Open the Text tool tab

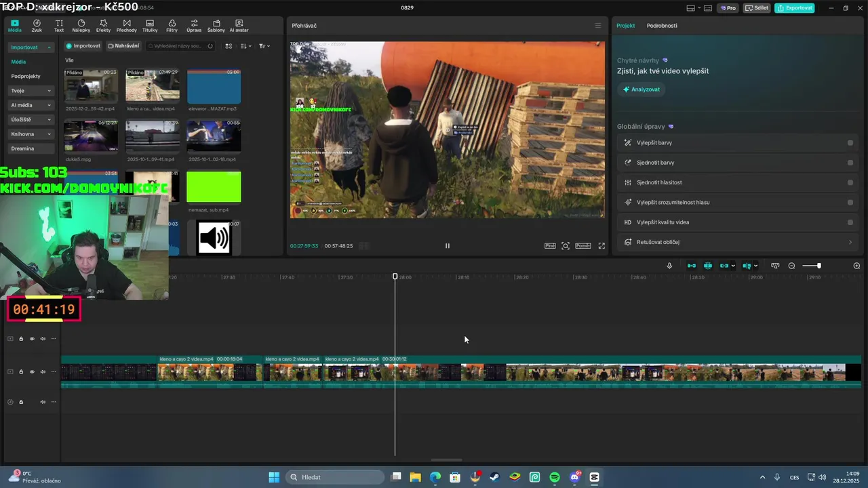(x=59, y=26)
